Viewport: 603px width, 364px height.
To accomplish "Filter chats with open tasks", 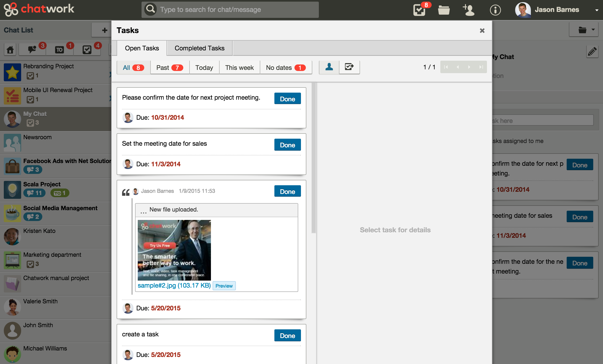I will point(87,50).
